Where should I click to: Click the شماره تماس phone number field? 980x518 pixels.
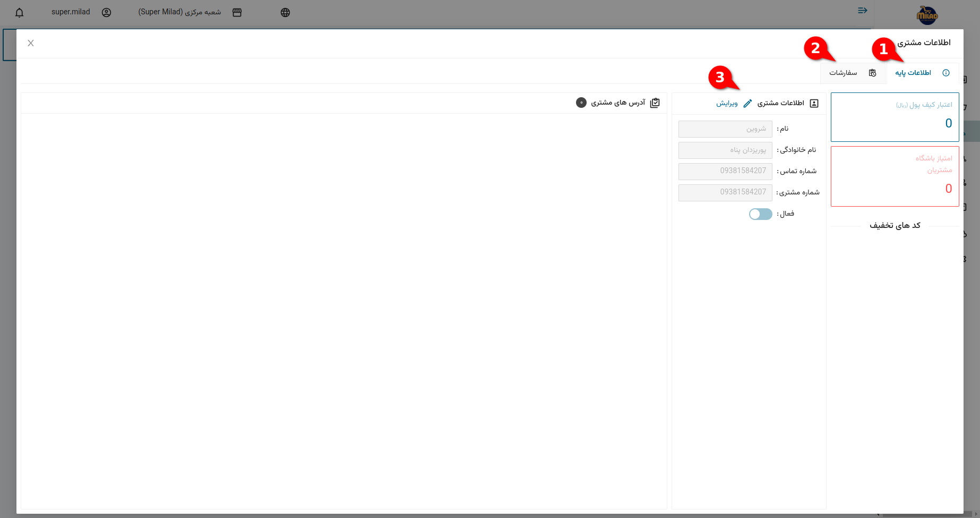725,171
